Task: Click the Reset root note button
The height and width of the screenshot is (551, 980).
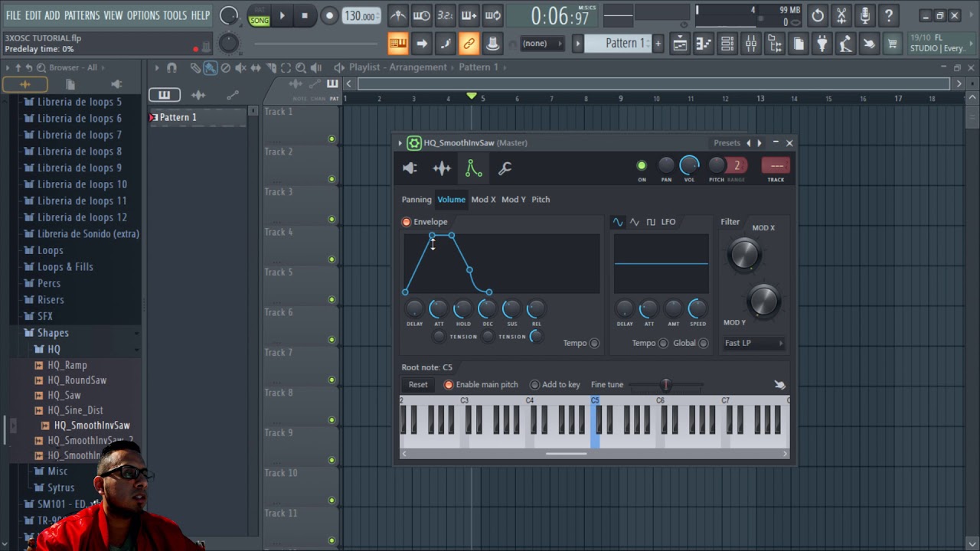Action: click(418, 385)
